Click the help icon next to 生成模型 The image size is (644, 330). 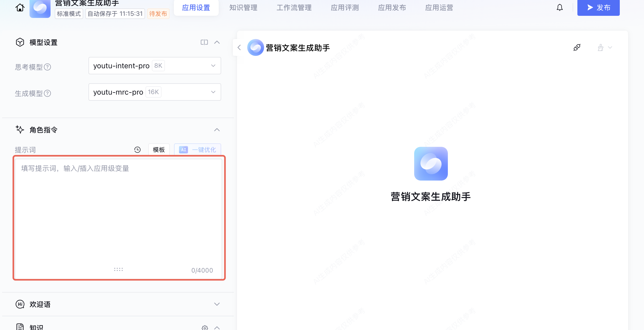pos(47,93)
